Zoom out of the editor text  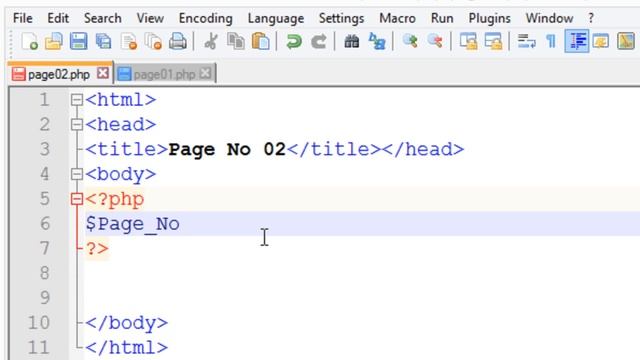click(x=435, y=42)
